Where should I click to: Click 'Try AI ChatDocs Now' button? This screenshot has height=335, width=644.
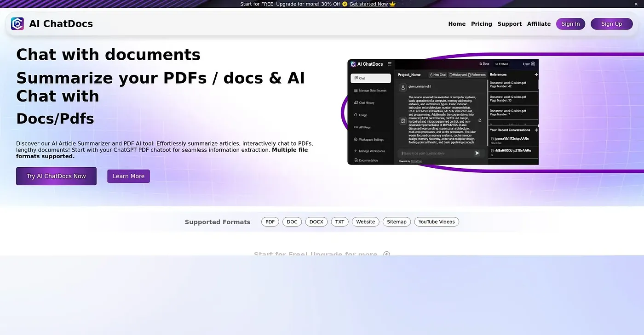[x=56, y=176]
